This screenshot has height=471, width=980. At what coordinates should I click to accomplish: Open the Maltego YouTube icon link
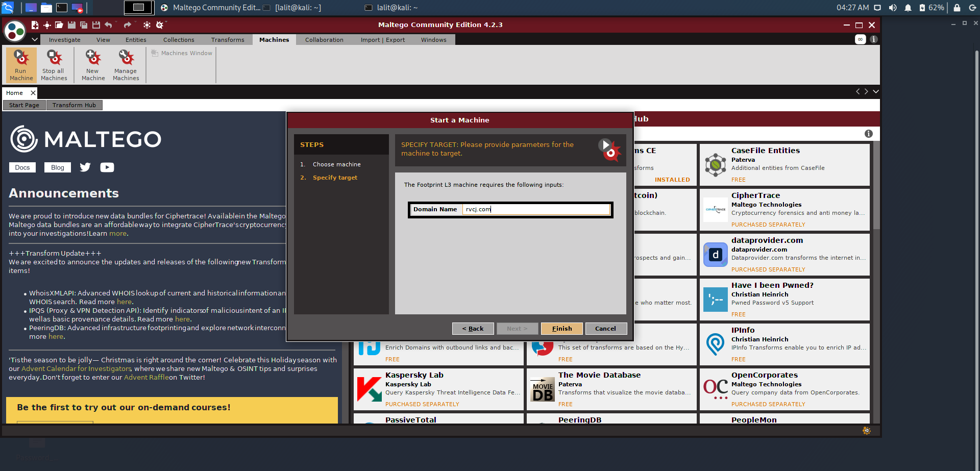(x=107, y=167)
